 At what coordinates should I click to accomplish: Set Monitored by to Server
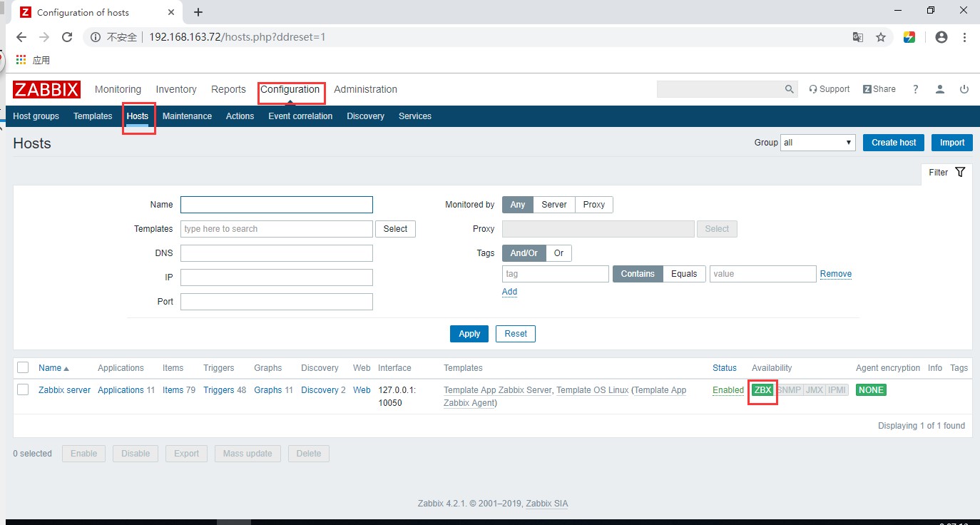[x=553, y=205]
